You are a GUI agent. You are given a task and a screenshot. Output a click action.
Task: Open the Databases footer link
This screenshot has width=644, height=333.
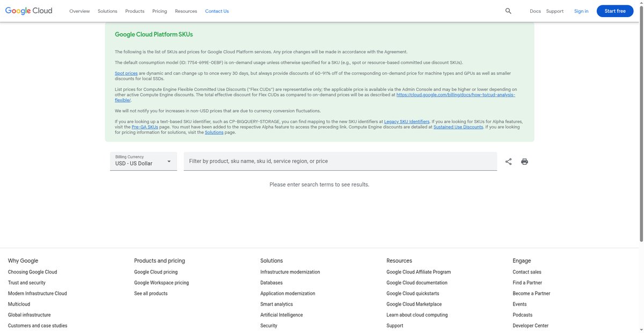(272, 283)
